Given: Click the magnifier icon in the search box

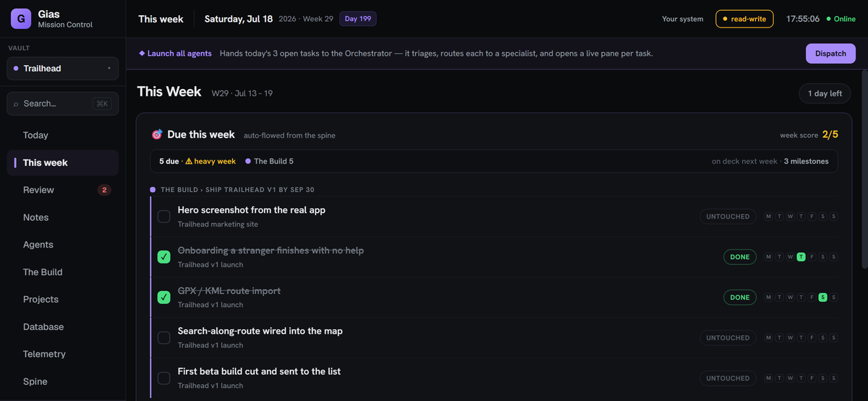Looking at the screenshot, I should point(17,104).
